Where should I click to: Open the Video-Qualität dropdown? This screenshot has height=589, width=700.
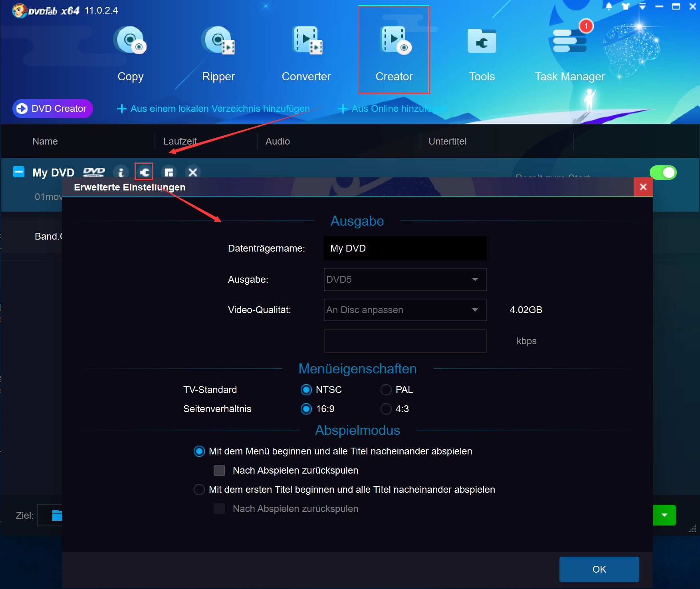[x=405, y=310]
